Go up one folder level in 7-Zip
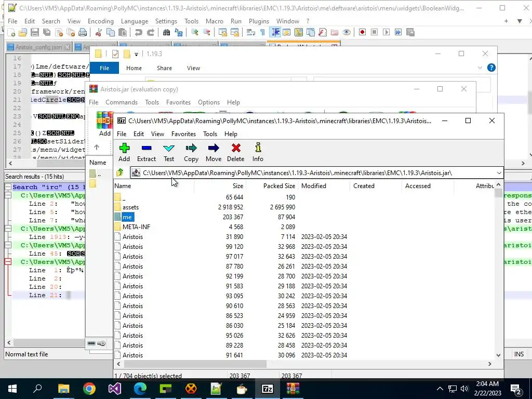532x399 pixels. point(120,172)
